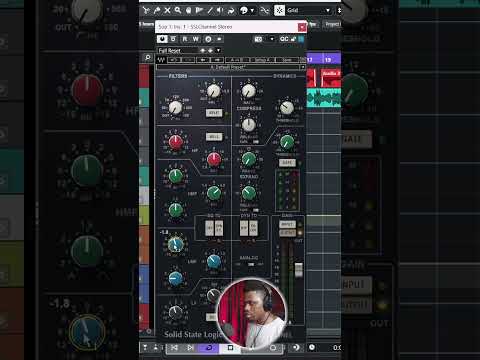
Task: Click the OUTPUT gain button
Action: [x=287, y=232]
